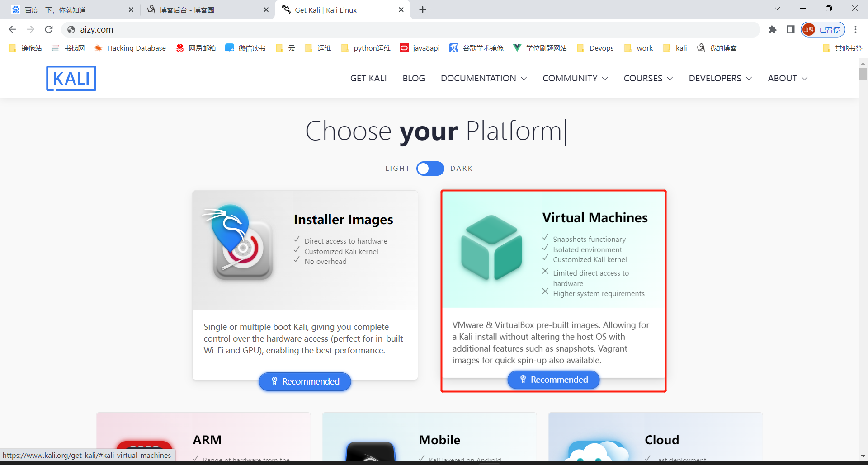Click the Installer Images description paragraph
This screenshot has height=465, width=868.
[303, 338]
